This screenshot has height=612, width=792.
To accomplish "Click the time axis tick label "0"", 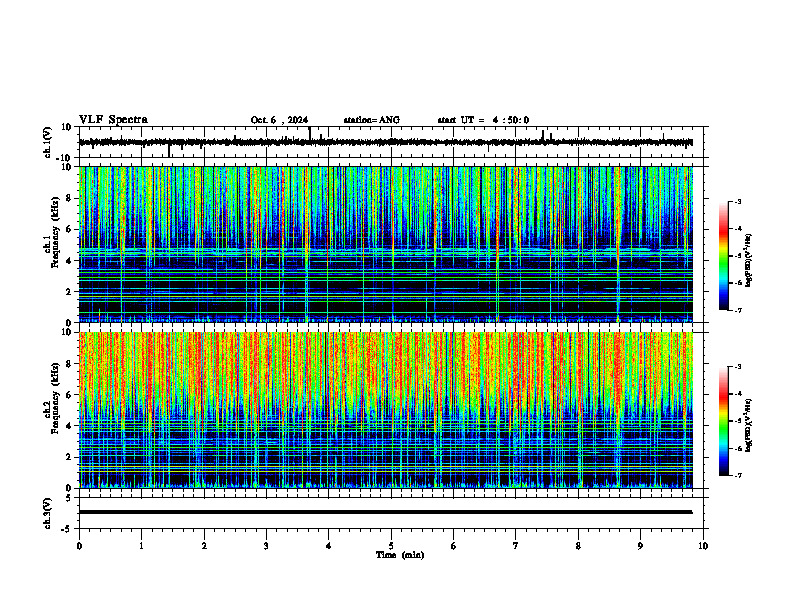I will (79, 546).
